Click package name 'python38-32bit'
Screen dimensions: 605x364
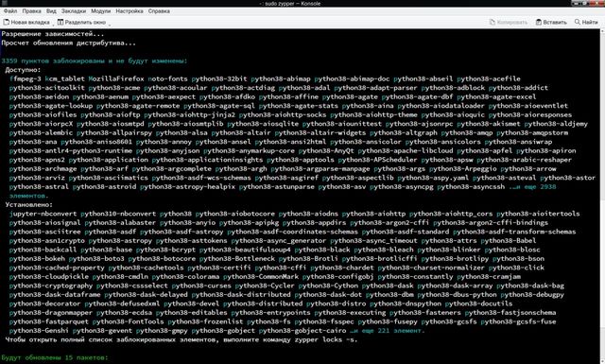click(219, 78)
